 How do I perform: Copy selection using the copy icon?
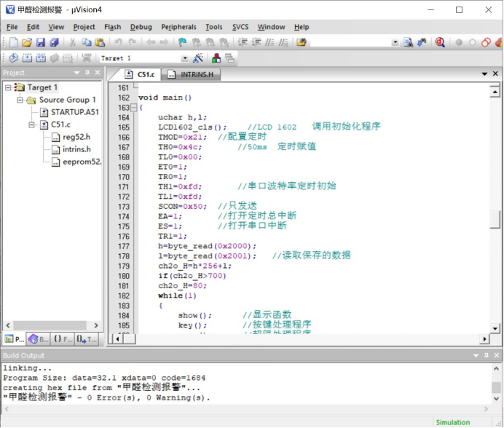pyautogui.click(x=86, y=42)
